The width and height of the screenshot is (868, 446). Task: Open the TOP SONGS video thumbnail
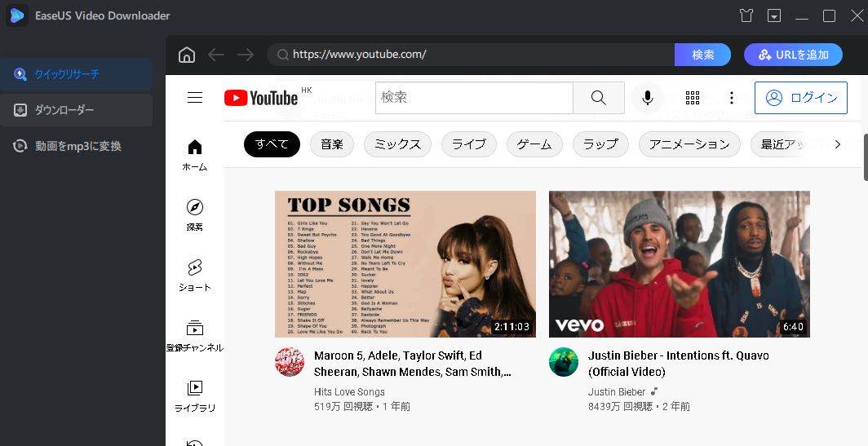pos(405,264)
